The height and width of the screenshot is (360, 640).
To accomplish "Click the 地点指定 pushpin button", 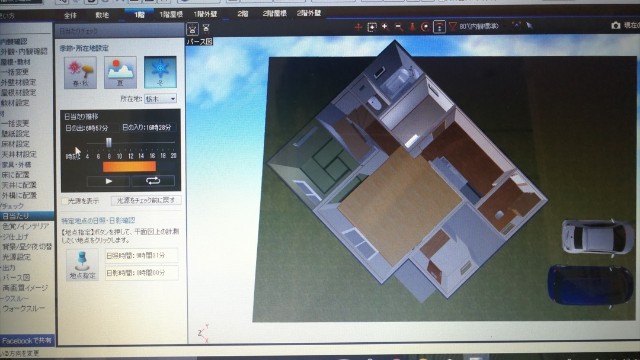I will (x=82, y=265).
